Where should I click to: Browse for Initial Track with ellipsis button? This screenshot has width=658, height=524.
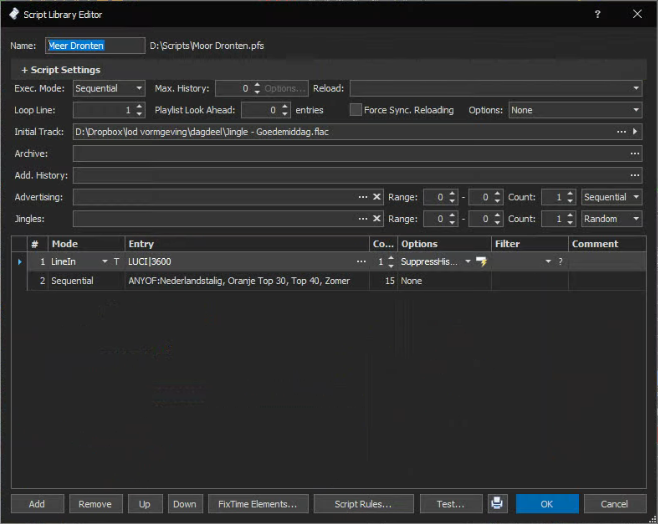click(x=621, y=132)
